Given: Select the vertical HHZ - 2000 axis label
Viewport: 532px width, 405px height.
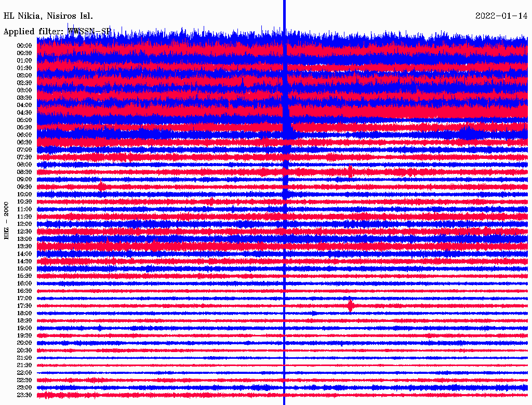Looking at the screenshot, I should [7, 220].
